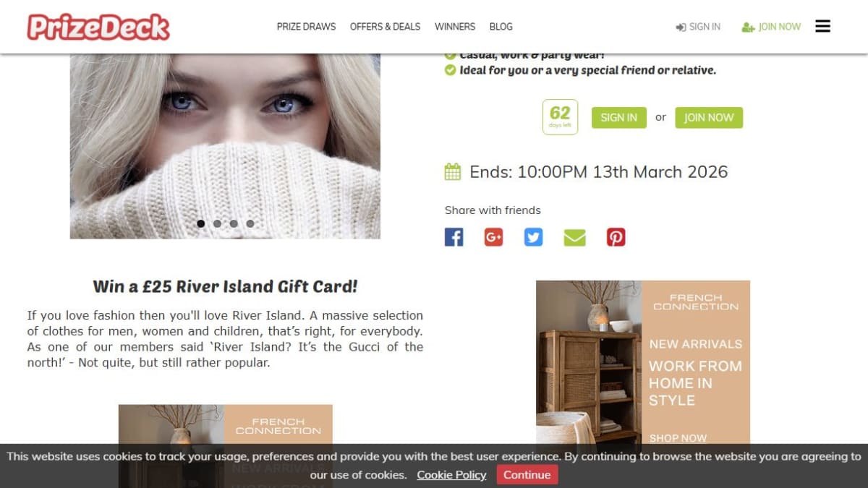Open Prize Draws menu item

point(306,27)
